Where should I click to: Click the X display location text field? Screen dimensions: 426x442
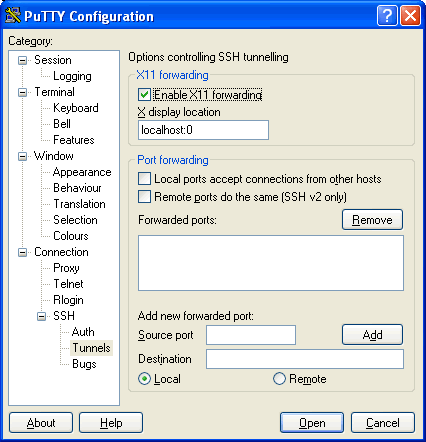click(x=203, y=130)
